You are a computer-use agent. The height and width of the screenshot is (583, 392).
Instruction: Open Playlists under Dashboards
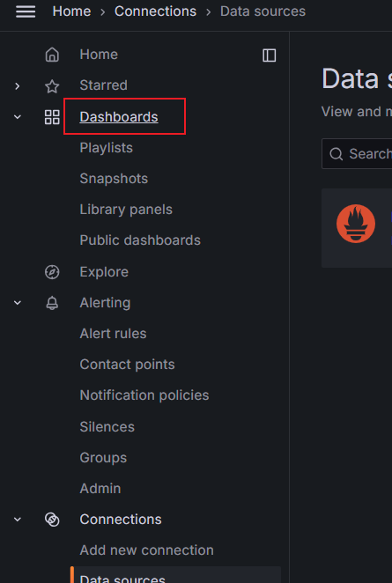click(x=106, y=148)
